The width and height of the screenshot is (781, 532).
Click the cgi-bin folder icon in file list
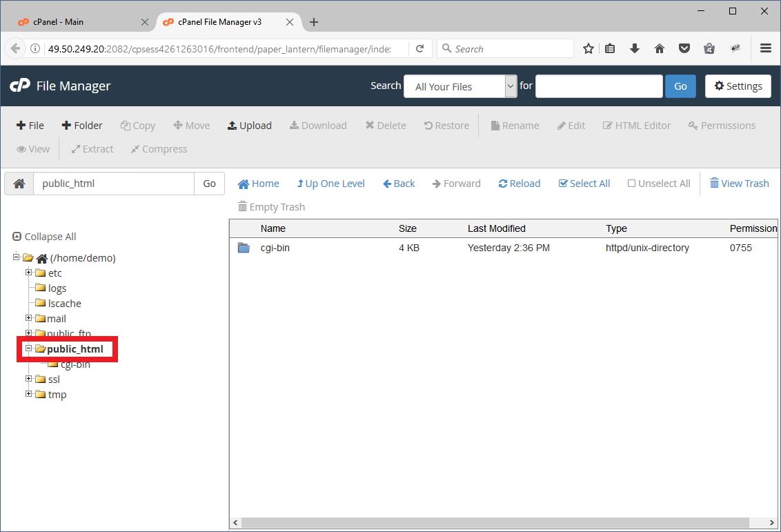[244, 248]
